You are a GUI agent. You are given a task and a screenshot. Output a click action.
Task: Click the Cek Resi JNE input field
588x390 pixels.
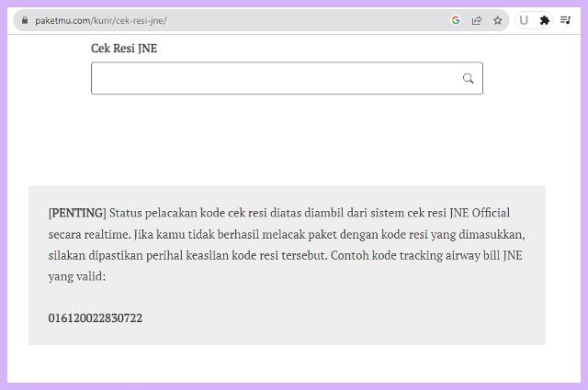287,78
